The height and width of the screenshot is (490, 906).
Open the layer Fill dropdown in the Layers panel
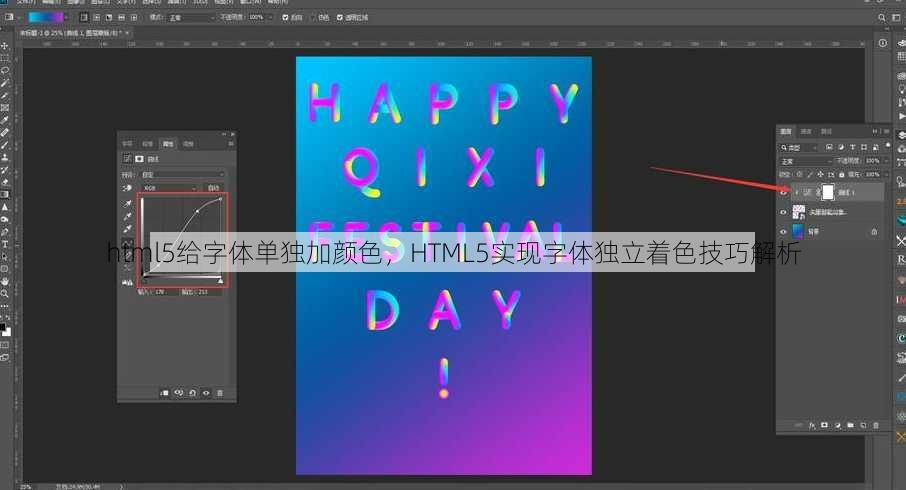pos(885,174)
